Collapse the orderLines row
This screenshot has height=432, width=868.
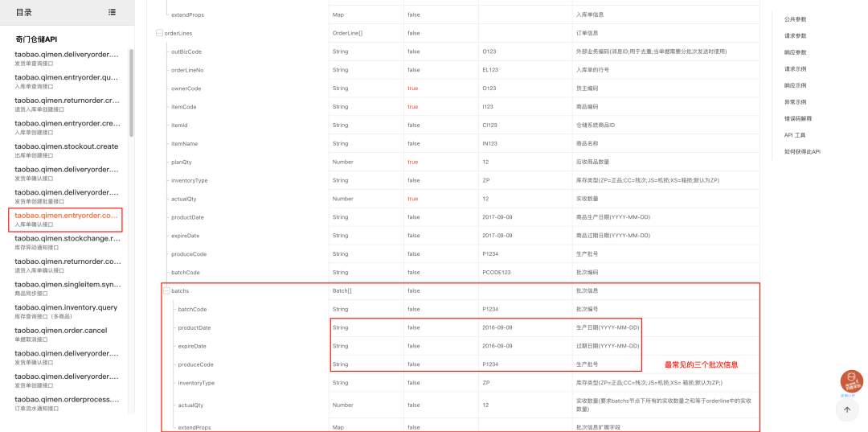coord(159,33)
